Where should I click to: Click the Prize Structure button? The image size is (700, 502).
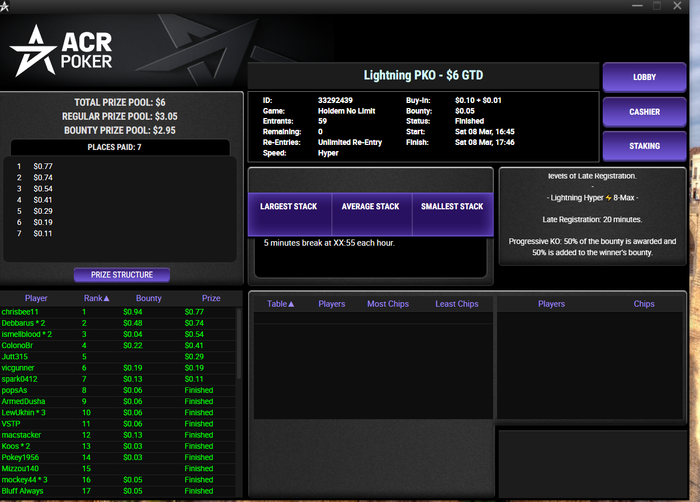pyautogui.click(x=122, y=275)
